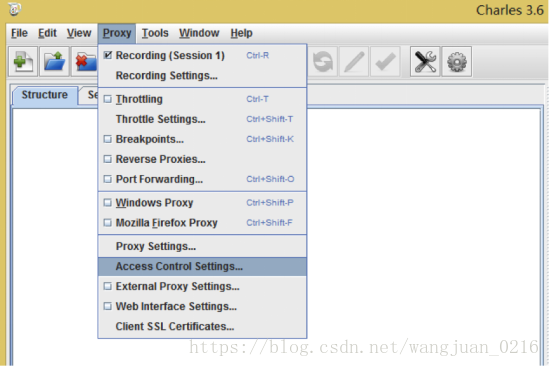Toggle Port Forwarding checkbox
This screenshot has width=550, height=367.
pos(108,179)
